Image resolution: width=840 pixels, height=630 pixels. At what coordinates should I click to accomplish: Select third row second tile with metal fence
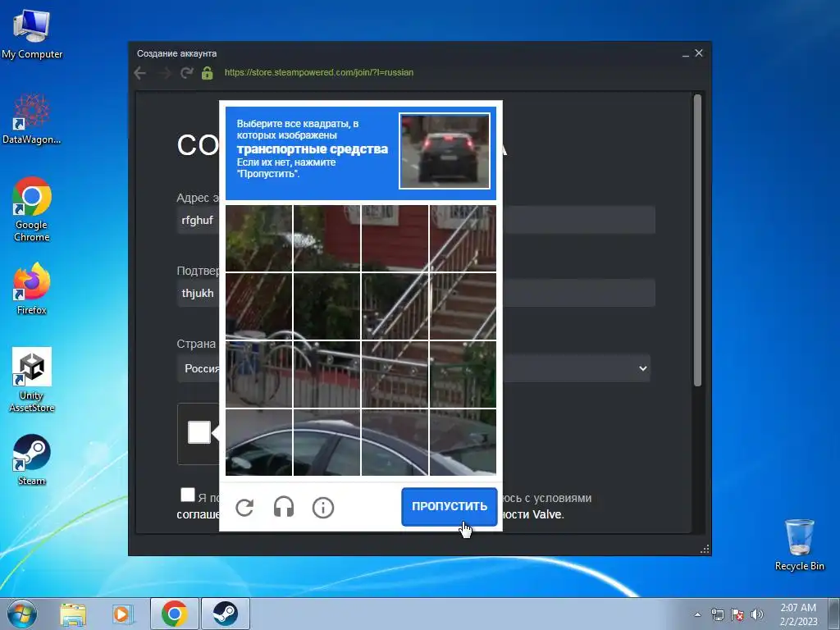coord(326,374)
